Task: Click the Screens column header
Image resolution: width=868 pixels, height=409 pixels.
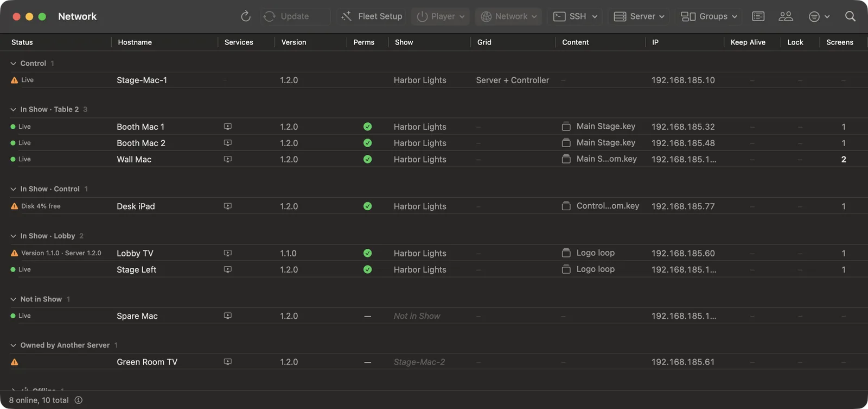Action: click(840, 42)
